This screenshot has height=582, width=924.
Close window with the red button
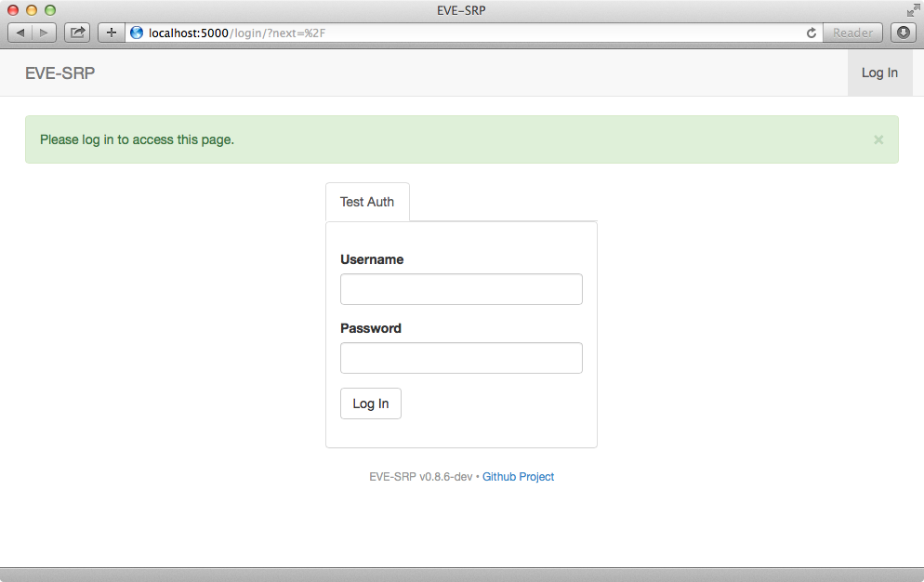pos(13,10)
